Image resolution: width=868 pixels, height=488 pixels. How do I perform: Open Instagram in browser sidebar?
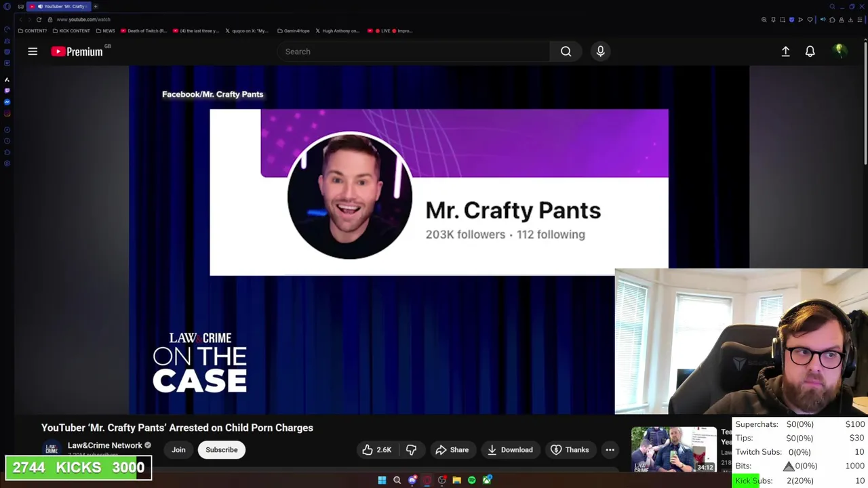[x=7, y=113]
